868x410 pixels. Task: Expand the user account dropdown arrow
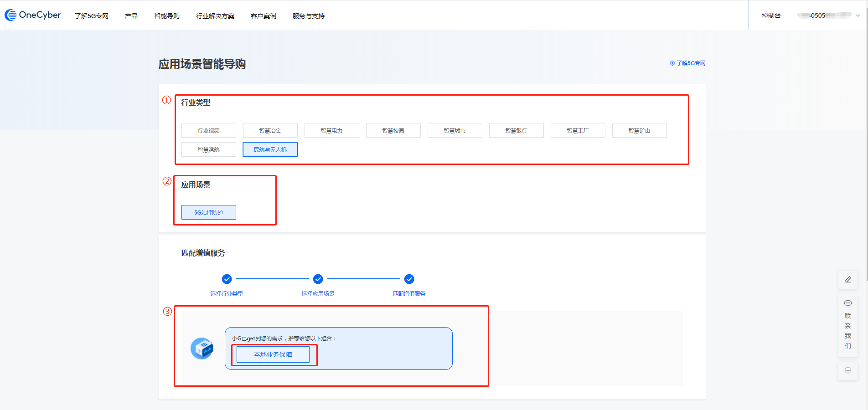point(858,15)
